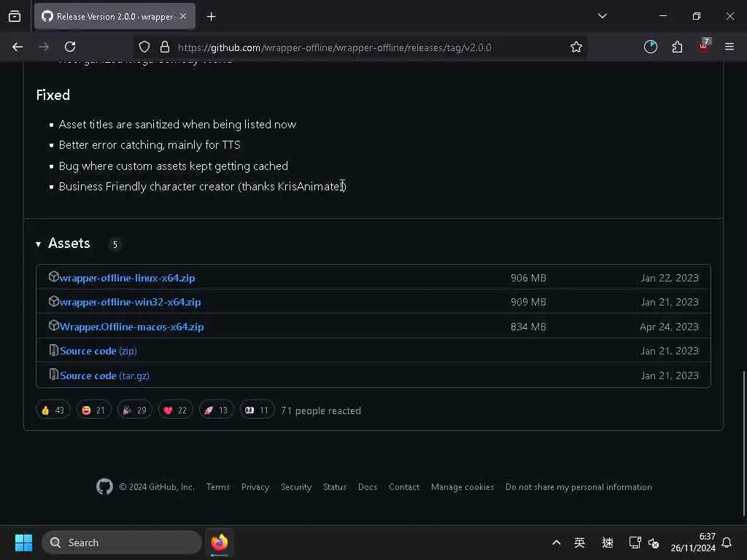Toggle eyes reaction with 11
This screenshot has width=747, height=560.
[x=258, y=410]
